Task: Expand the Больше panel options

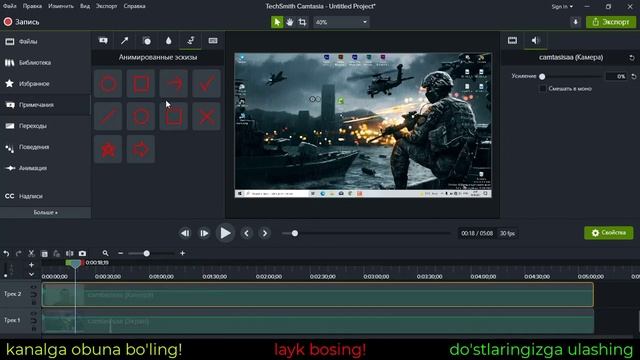Action: [x=45, y=213]
